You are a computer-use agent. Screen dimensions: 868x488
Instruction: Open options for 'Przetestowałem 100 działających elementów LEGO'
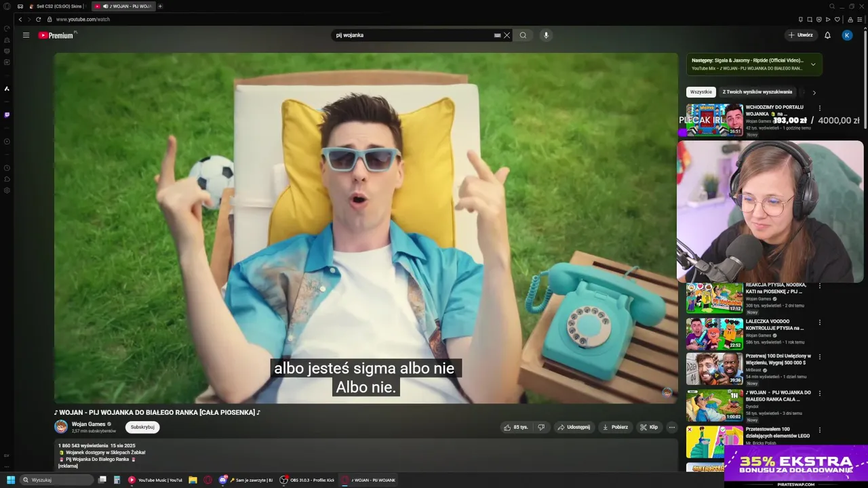pos(819,430)
